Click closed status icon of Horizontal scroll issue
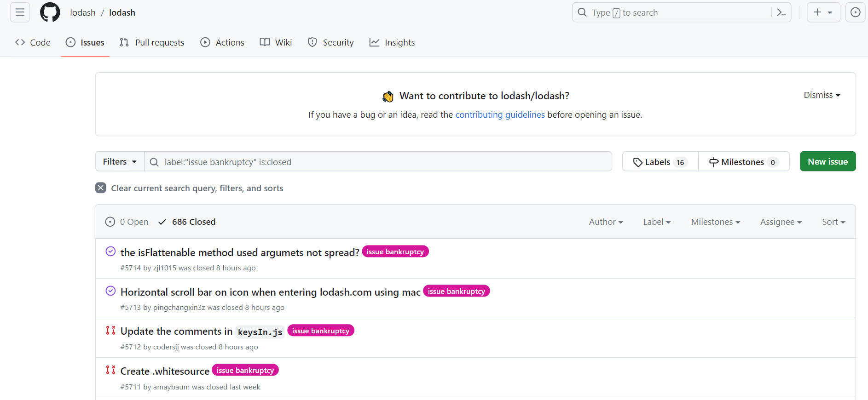Image resolution: width=868 pixels, height=400 pixels. pos(110,291)
